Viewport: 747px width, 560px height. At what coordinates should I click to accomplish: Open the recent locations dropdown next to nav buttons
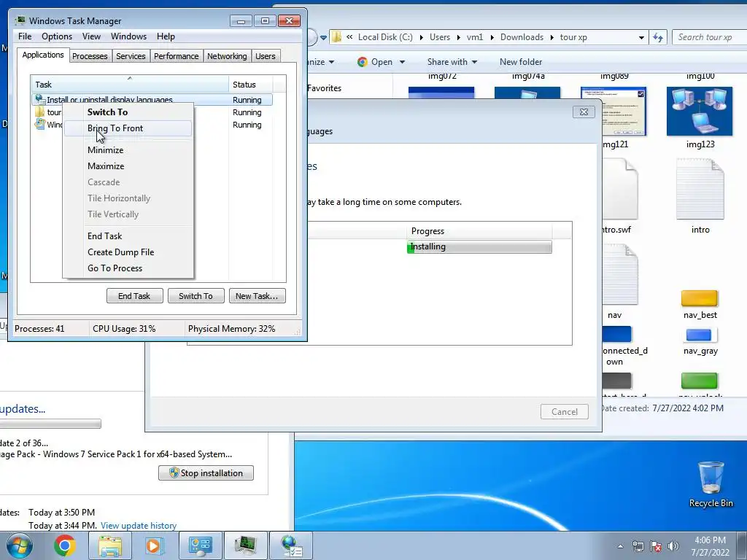coord(323,37)
